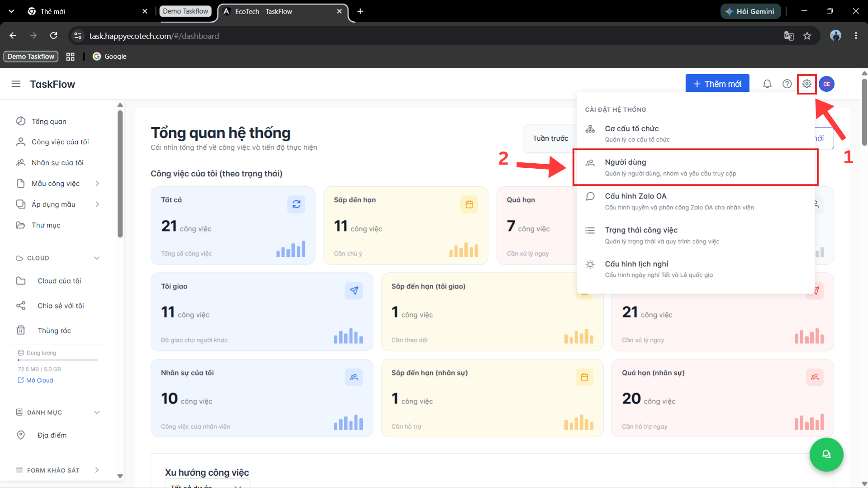868x488 pixels.
Task: Click the storage usage progress bar
Action: (x=58, y=360)
